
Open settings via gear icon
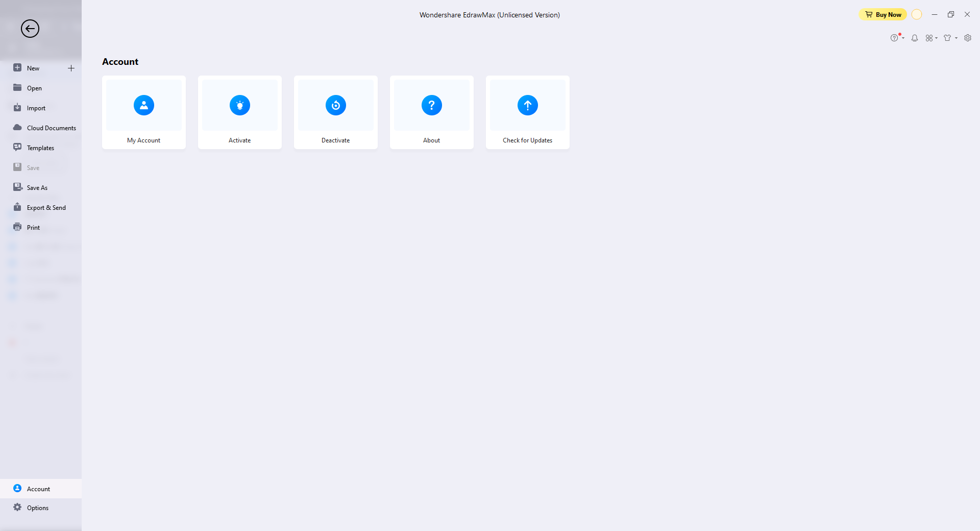(x=968, y=38)
